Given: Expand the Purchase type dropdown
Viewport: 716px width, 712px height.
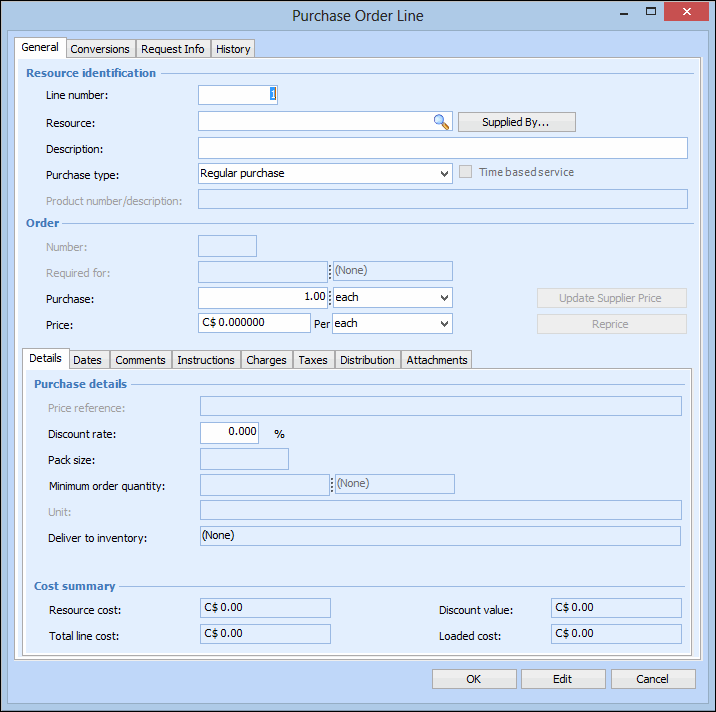Looking at the screenshot, I should [x=444, y=174].
